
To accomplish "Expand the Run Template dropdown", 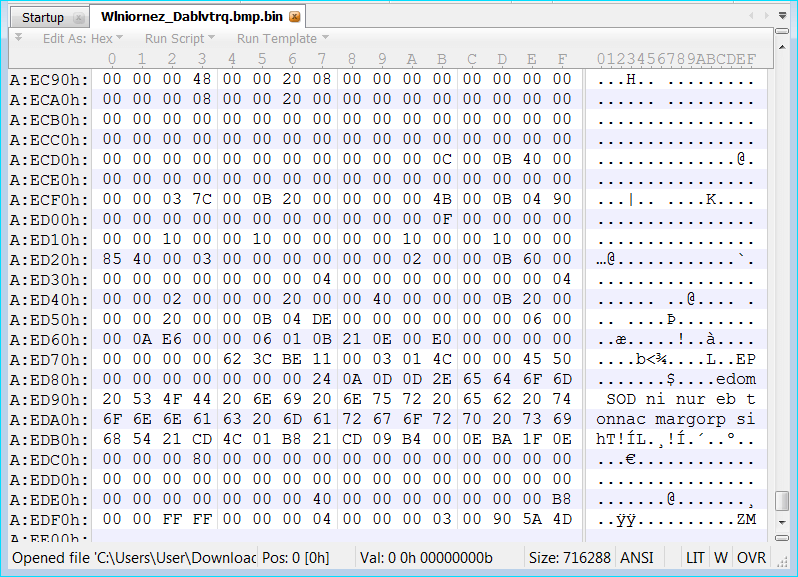I will [x=282, y=39].
